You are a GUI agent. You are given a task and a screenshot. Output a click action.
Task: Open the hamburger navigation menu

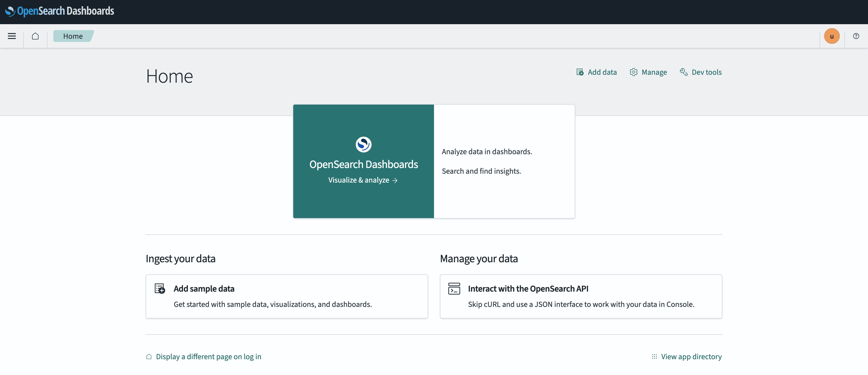(x=12, y=36)
